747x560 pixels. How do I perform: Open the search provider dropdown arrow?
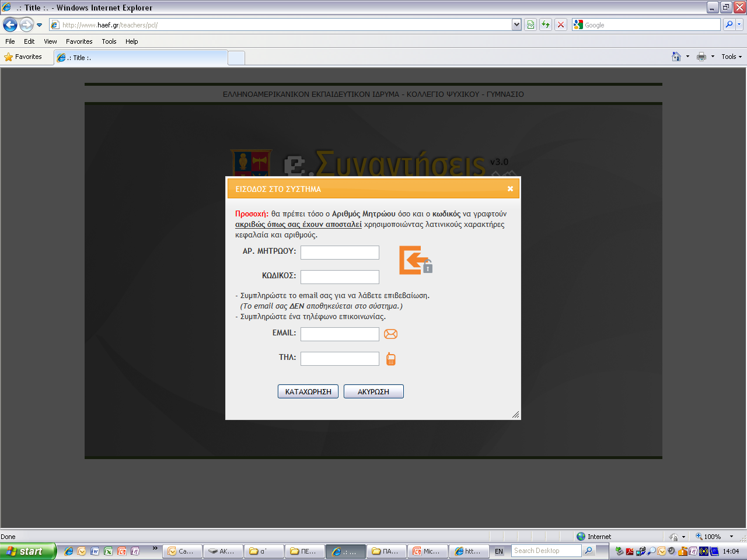point(739,24)
